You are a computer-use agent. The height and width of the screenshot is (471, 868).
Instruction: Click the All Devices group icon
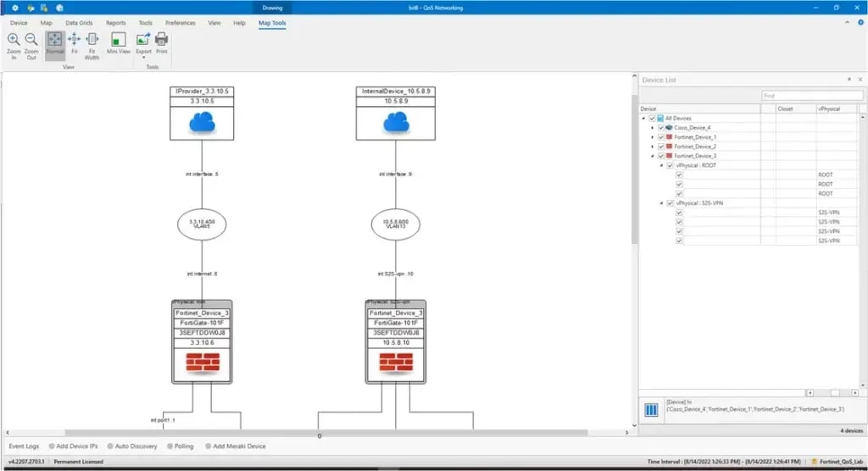tap(660, 118)
